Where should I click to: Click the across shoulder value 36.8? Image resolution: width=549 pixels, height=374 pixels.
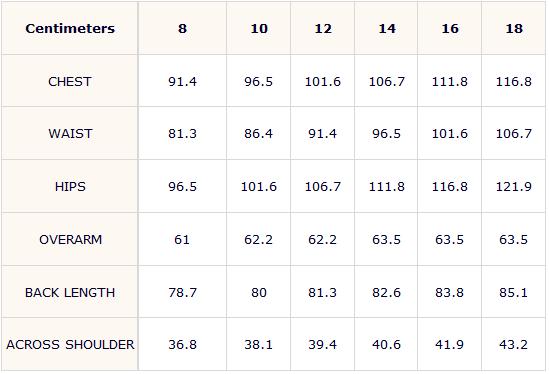click(182, 345)
